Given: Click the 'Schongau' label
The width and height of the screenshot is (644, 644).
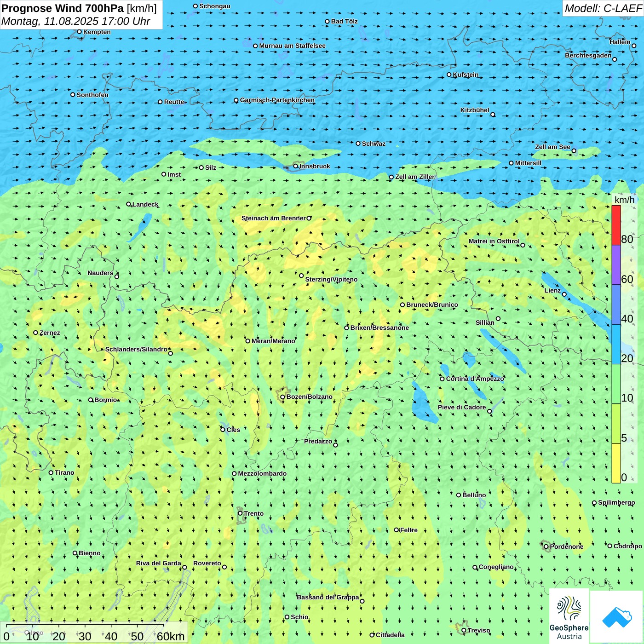Looking at the screenshot, I should coord(215,6).
